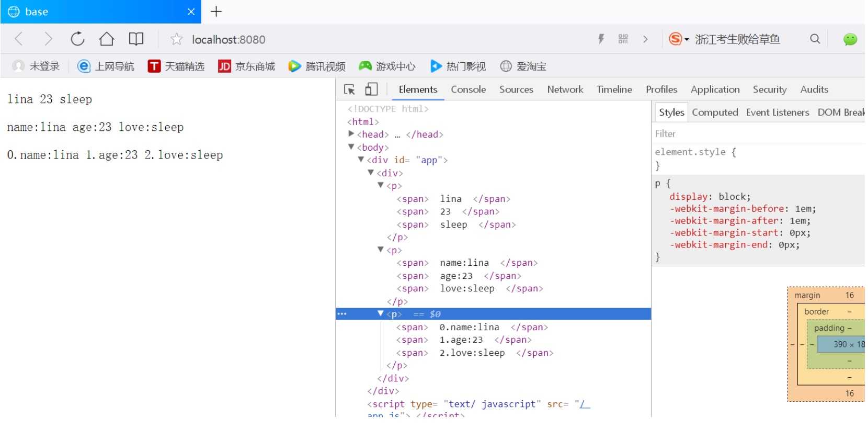Screen dimensions: 868x428
Task: Open the QR code icon
Action: point(623,39)
